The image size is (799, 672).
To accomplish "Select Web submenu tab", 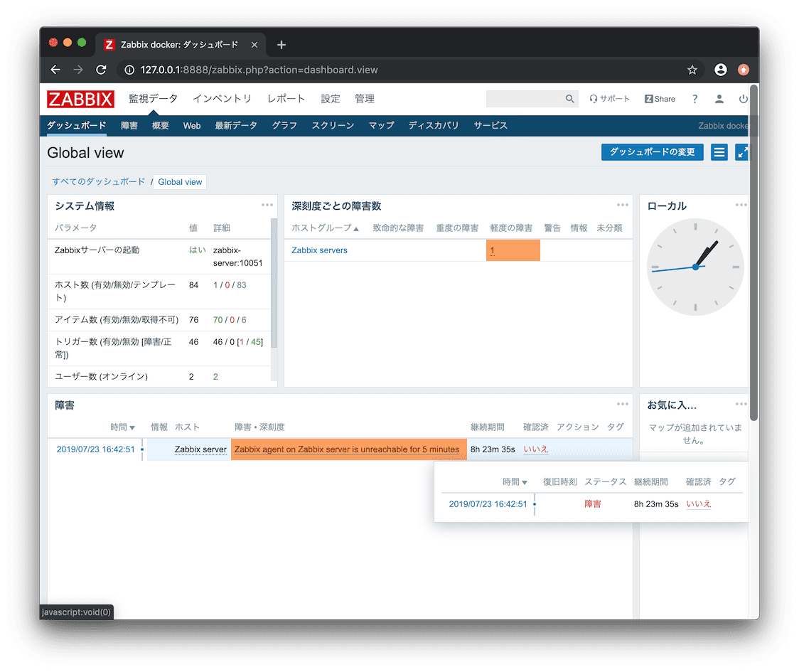I will tap(192, 125).
